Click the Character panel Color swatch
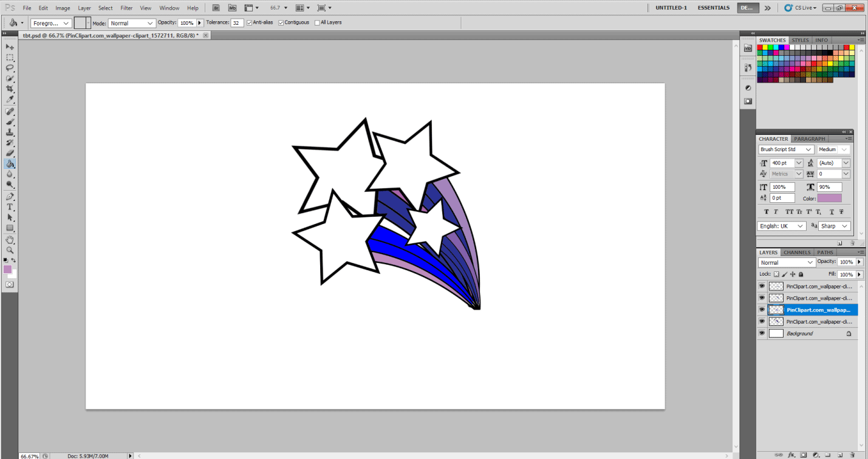Viewport: 868px width, 459px height. click(829, 198)
